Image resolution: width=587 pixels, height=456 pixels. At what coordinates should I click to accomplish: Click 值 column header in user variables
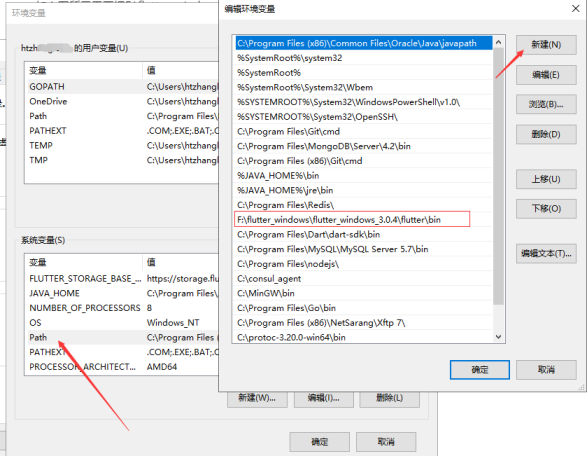click(180, 70)
